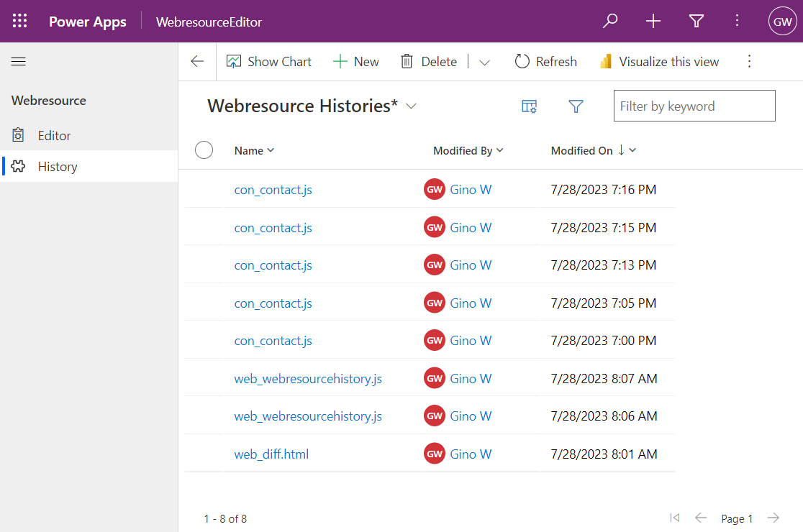Screen dimensions: 803x532
Task: Open the Power Apps app launcher grid
Action: pos(19,21)
